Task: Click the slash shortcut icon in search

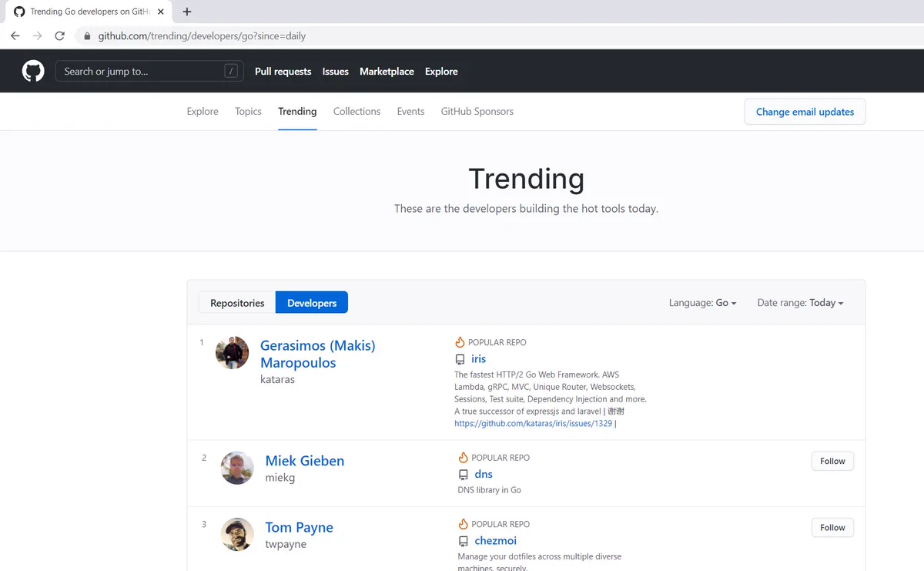Action: click(x=231, y=71)
